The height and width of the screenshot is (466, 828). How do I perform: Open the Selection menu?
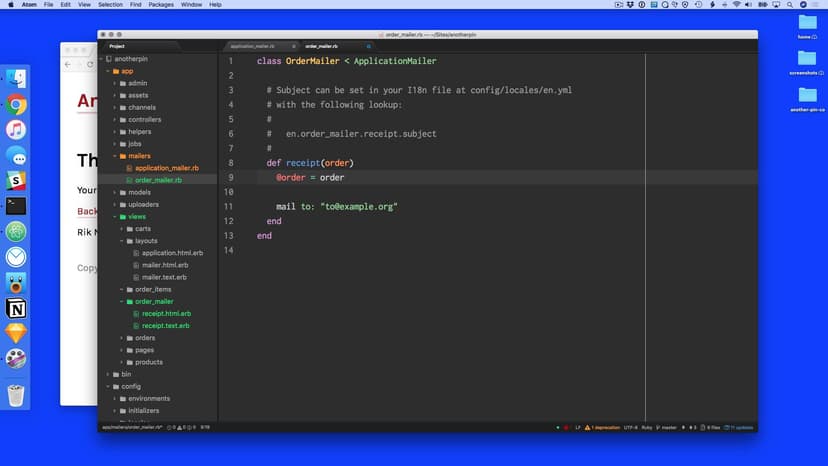click(x=110, y=5)
